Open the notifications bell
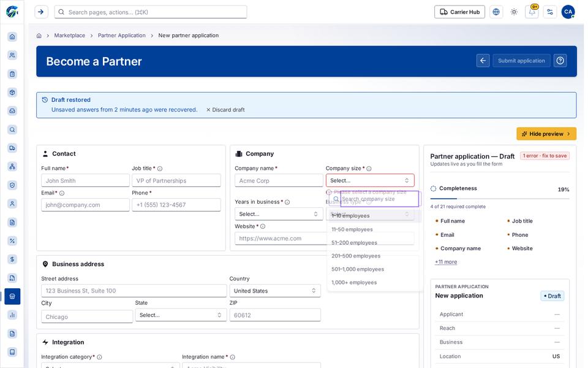This screenshot has width=588, height=368. (x=532, y=12)
